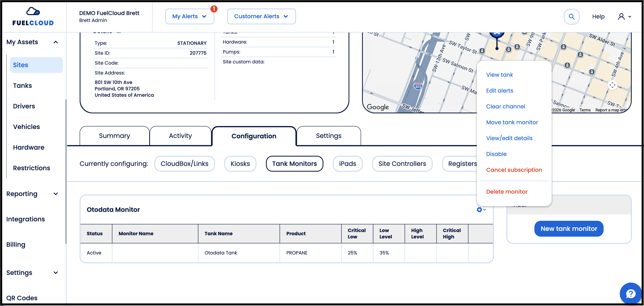Click the notification badge on My Alerts
Screen dimensions: 644x306
[214, 9]
